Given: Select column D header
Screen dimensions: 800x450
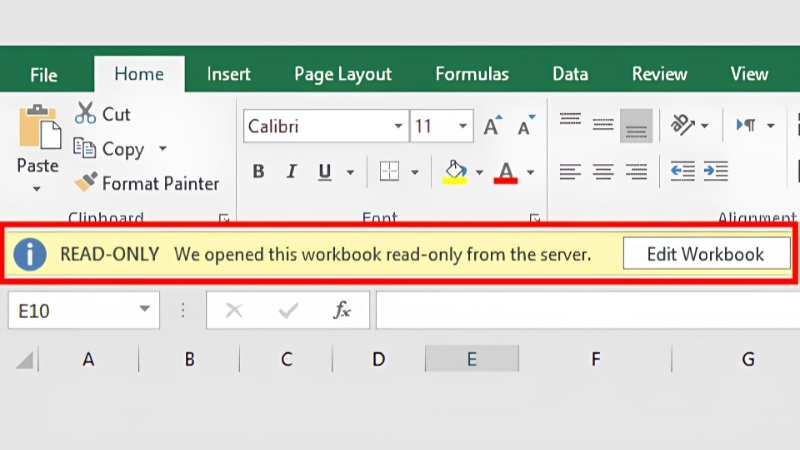Looking at the screenshot, I should point(379,359).
